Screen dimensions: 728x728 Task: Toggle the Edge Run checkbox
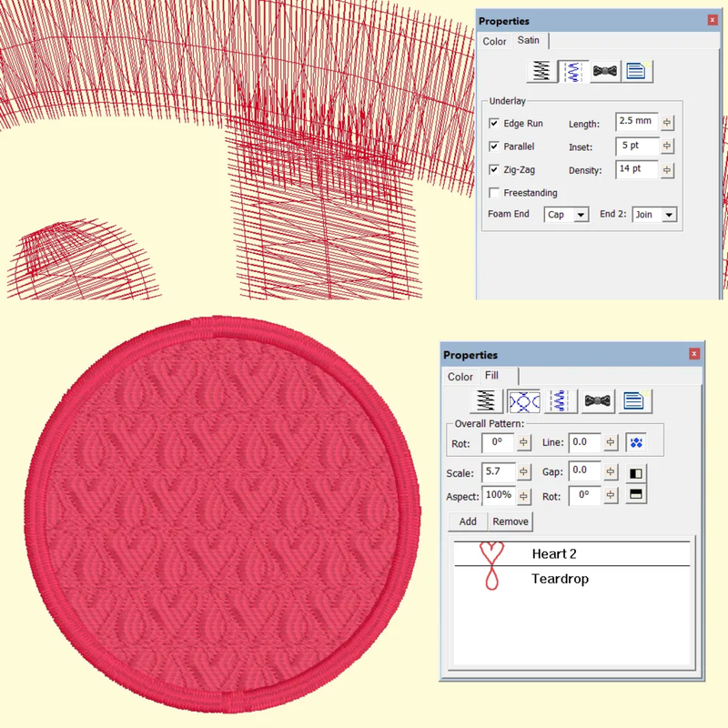[494, 124]
